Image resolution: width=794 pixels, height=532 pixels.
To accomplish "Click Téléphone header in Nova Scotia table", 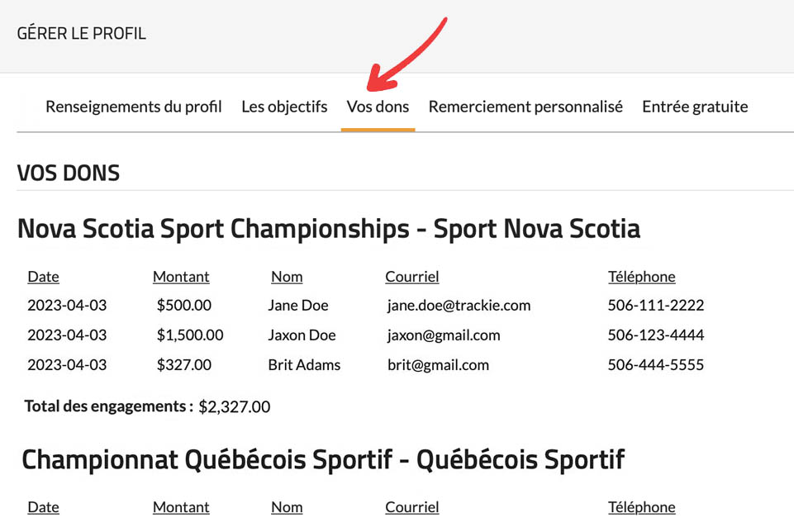I will pyautogui.click(x=641, y=277).
